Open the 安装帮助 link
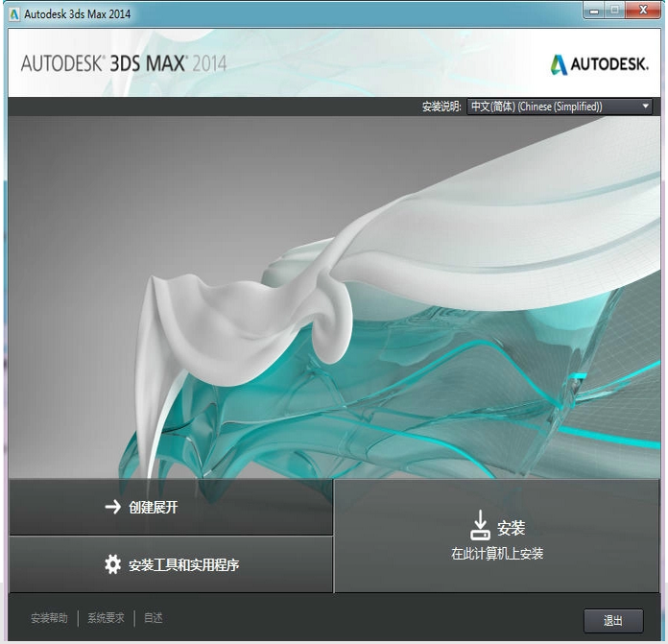Screen dimensions: 668x644 [x=49, y=617]
